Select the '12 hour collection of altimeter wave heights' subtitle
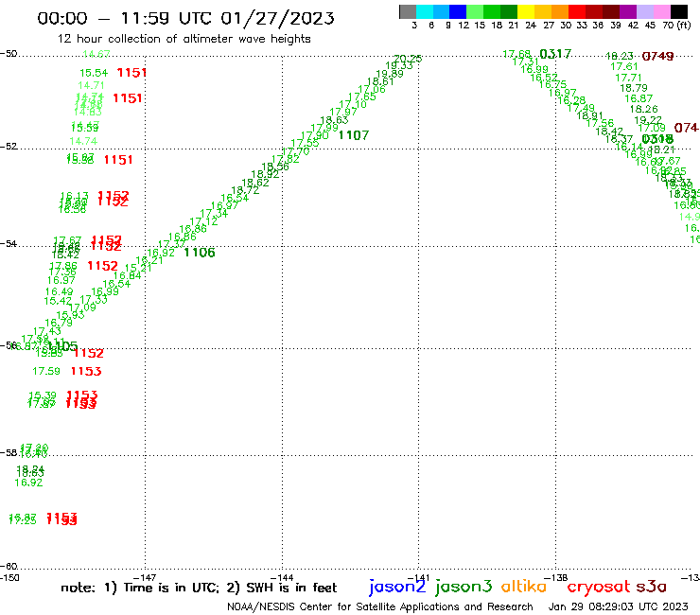The image size is (700, 615). 184,39
